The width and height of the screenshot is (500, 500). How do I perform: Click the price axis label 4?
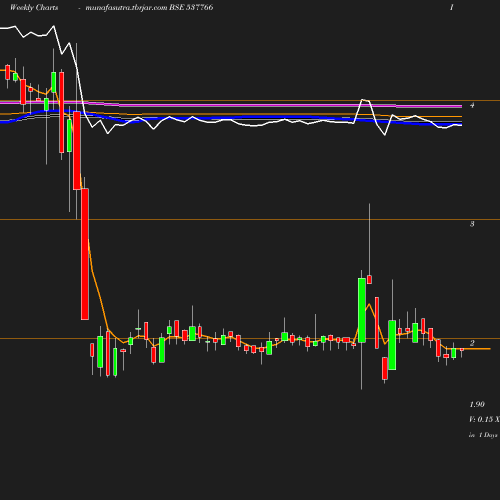point(472,105)
